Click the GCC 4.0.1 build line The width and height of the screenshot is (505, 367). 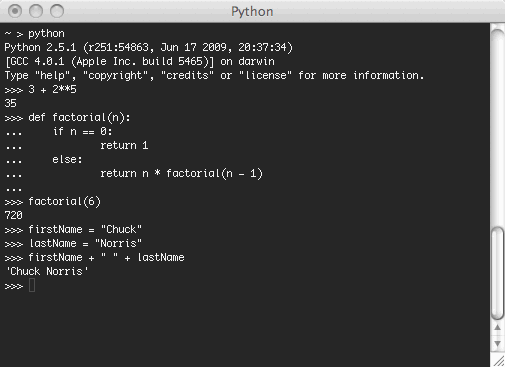[x=140, y=62]
